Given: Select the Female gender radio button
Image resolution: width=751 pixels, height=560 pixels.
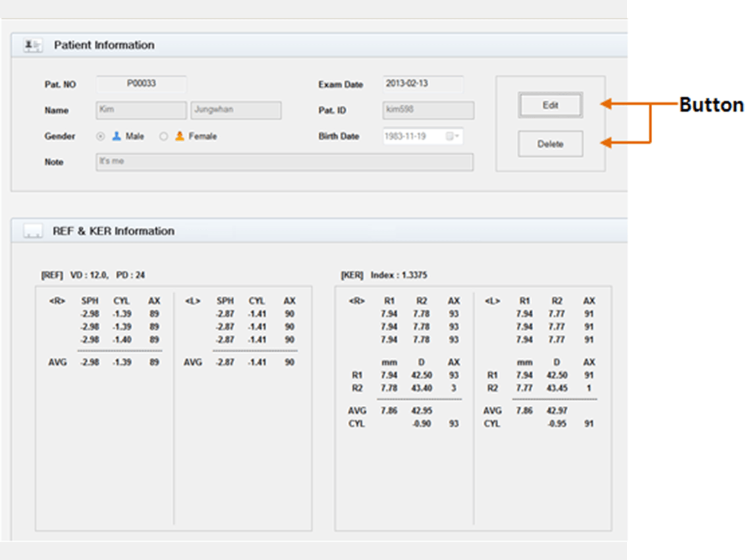Looking at the screenshot, I should point(164,136).
